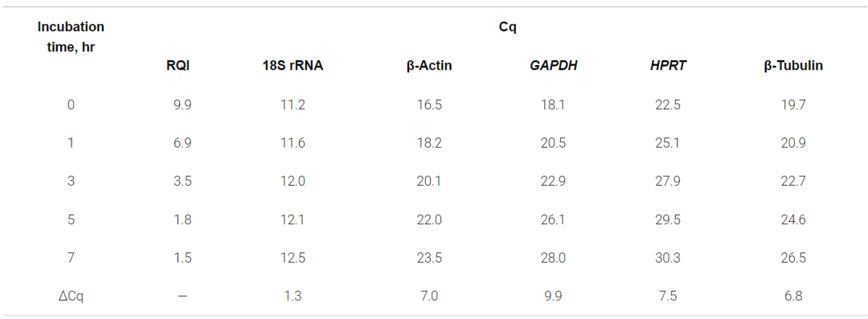Screen dimensions: 868x319
Task: Click the Cq group header
Action: pos(507,27)
